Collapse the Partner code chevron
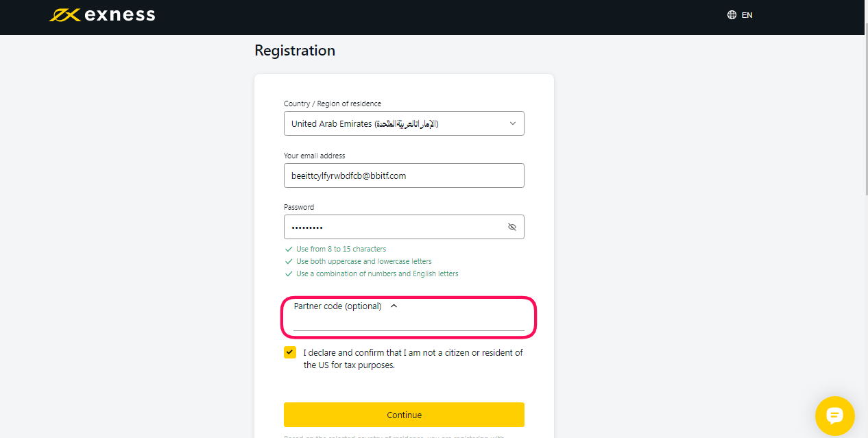Screen dimensions: 868x438 click(394, 306)
